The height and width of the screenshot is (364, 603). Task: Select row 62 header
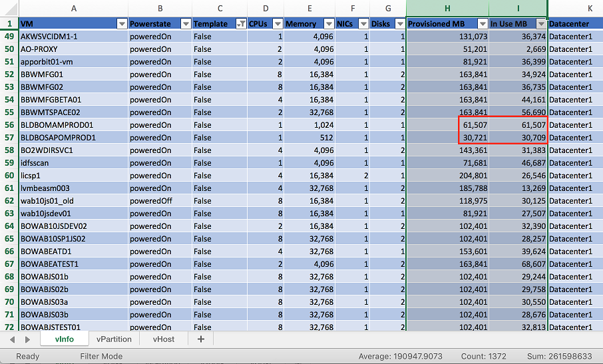click(9, 201)
